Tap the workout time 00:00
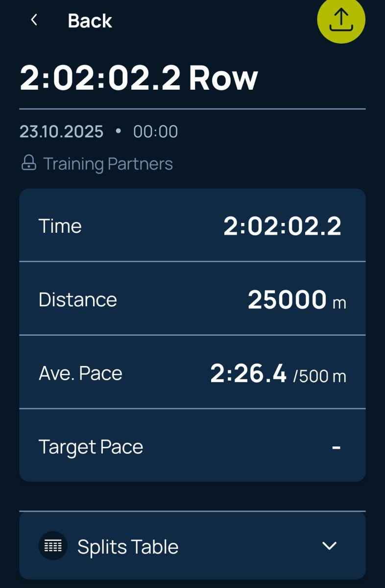Screen dimensions: 385x588 coord(155,131)
